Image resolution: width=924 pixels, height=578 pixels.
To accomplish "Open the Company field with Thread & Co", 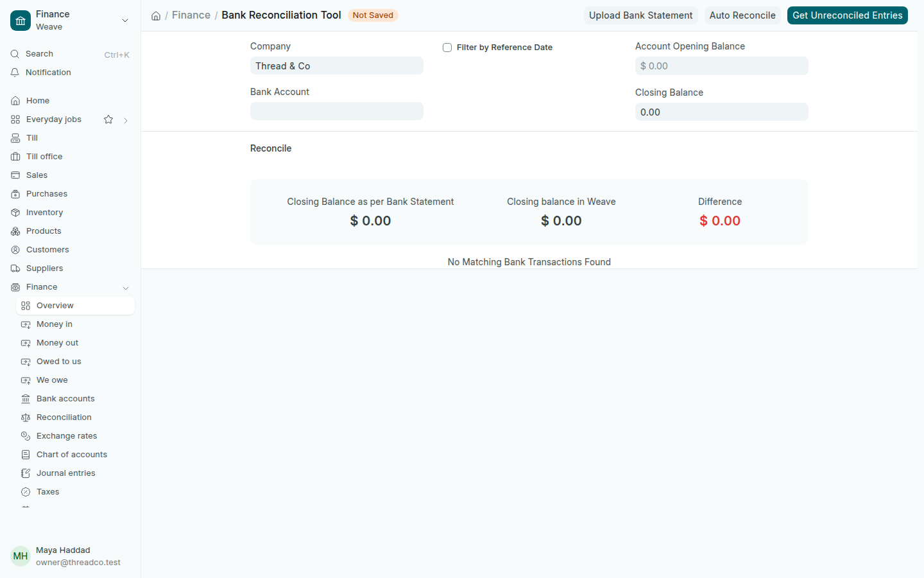I will (337, 66).
